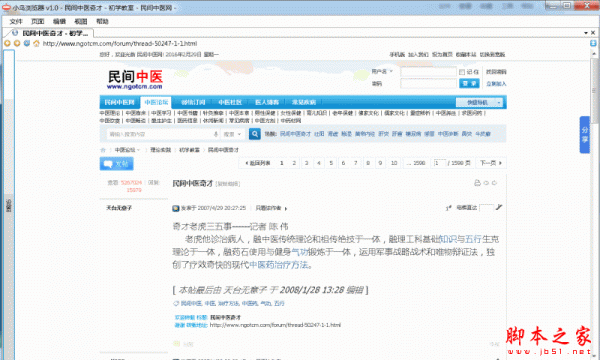
Task: Click the refresh shield icon beside the address bar
Action: point(27,43)
